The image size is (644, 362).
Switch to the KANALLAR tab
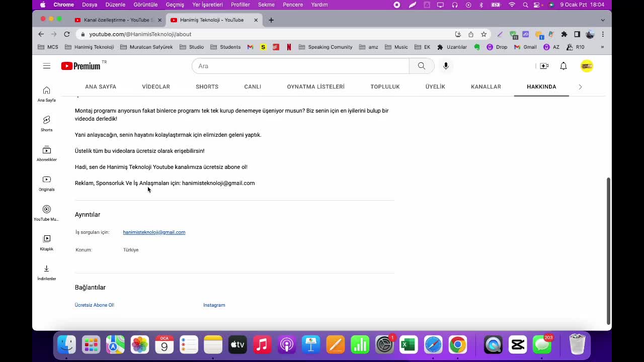pyautogui.click(x=486, y=86)
